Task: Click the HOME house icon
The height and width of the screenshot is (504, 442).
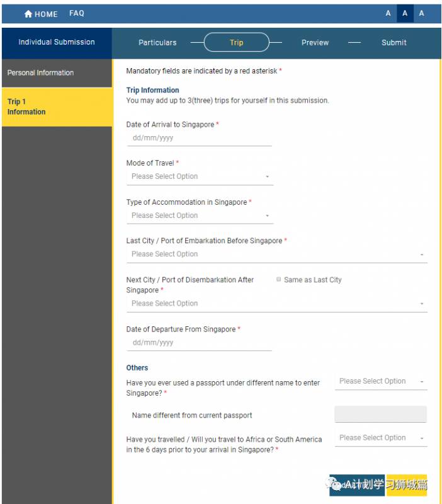Action: click(x=28, y=14)
